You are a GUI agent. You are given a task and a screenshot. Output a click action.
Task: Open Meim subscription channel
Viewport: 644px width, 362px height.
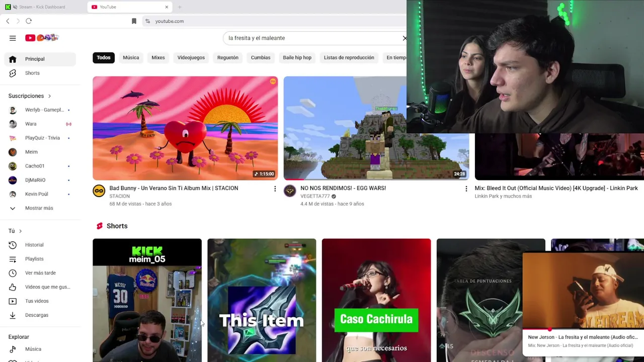point(40,152)
